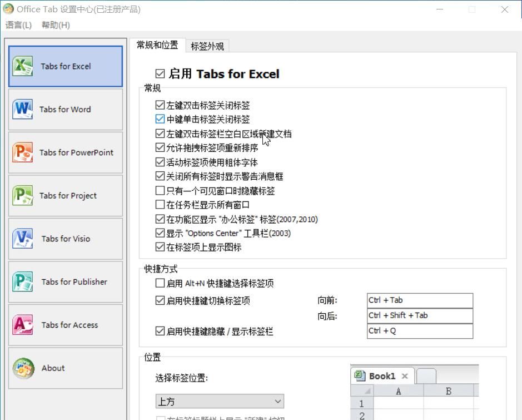Click the Excel icon in sidebar
522x420 pixels.
(x=22, y=66)
